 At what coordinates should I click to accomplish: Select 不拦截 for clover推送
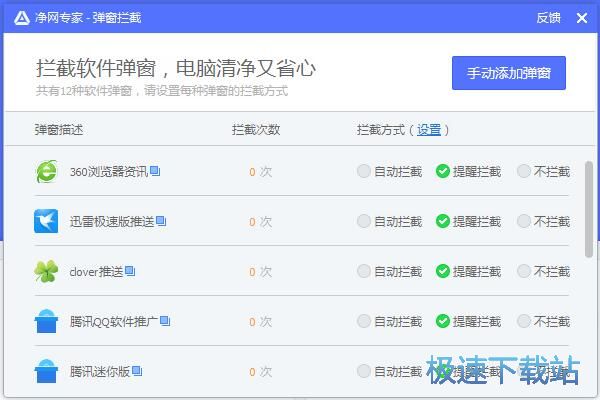(x=543, y=271)
